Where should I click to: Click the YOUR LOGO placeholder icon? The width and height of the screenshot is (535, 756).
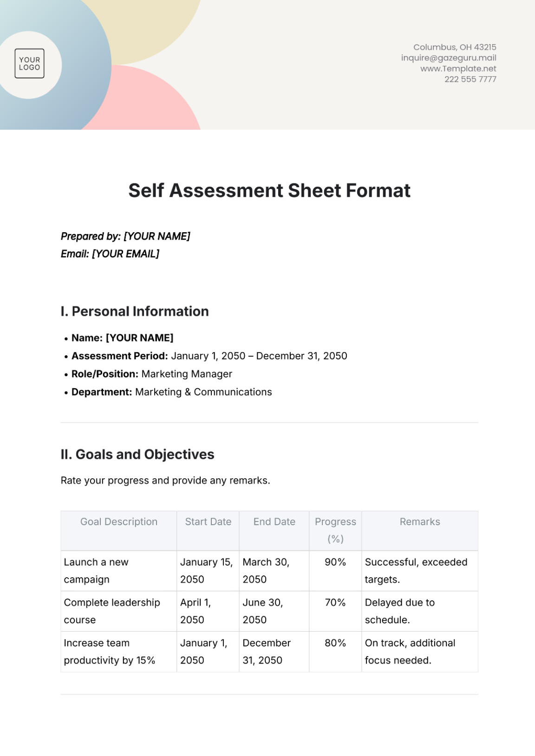click(x=30, y=64)
